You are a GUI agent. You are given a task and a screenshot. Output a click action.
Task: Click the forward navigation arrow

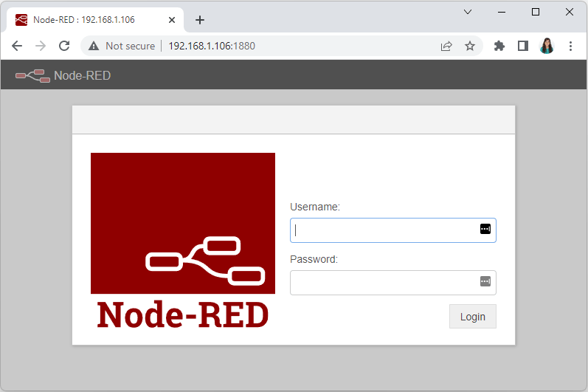tap(41, 46)
